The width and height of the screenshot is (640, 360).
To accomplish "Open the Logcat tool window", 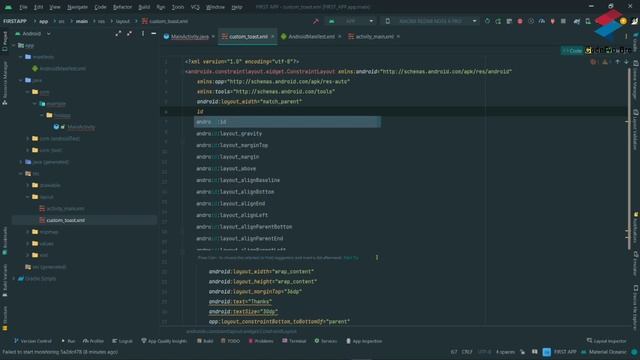I will point(122,341).
